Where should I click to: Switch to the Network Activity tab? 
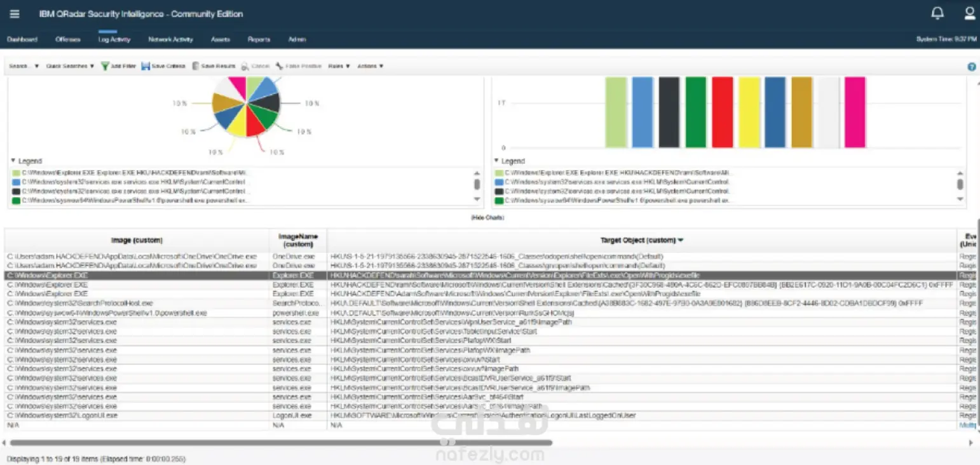coord(170,39)
